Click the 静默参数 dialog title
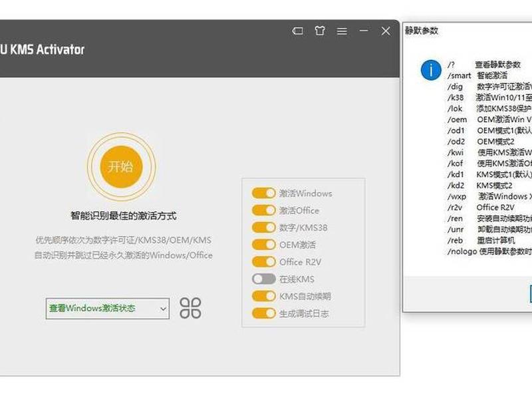 tap(422, 31)
